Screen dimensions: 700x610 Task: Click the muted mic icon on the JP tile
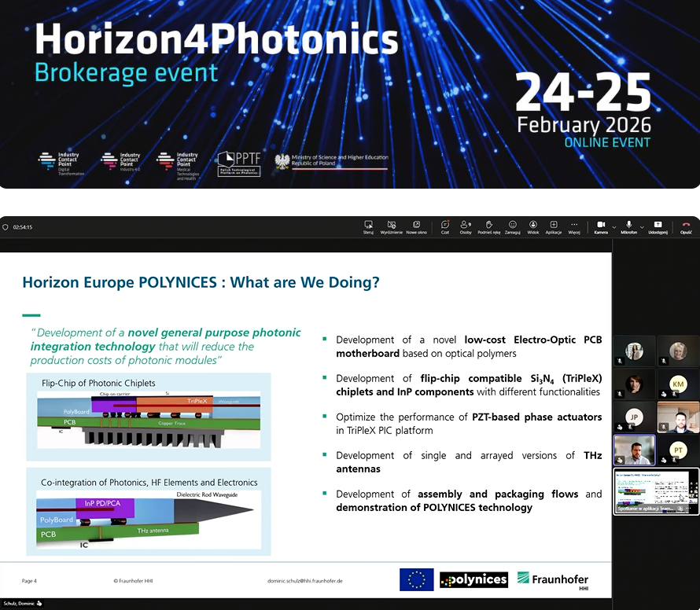[x=630, y=427]
